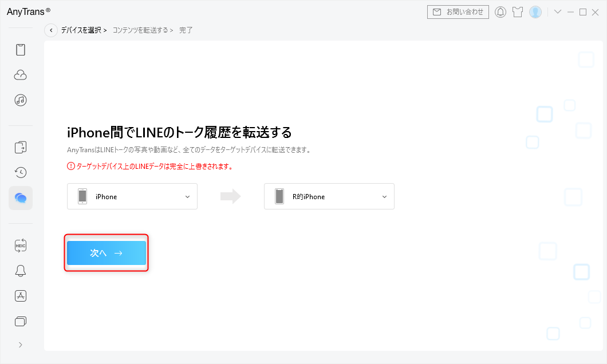Select Social Messages chat bubble icon
The height and width of the screenshot is (364, 607).
click(21, 198)
